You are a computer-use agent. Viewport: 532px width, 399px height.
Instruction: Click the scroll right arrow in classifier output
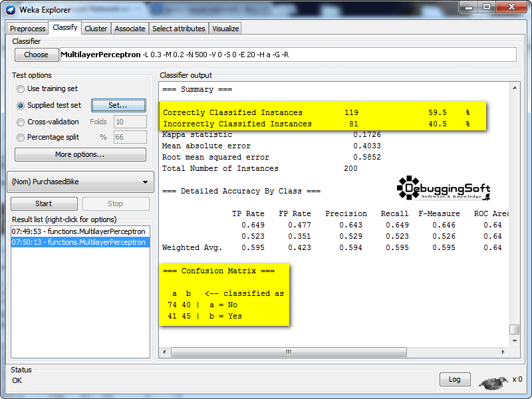coord(503,352)
